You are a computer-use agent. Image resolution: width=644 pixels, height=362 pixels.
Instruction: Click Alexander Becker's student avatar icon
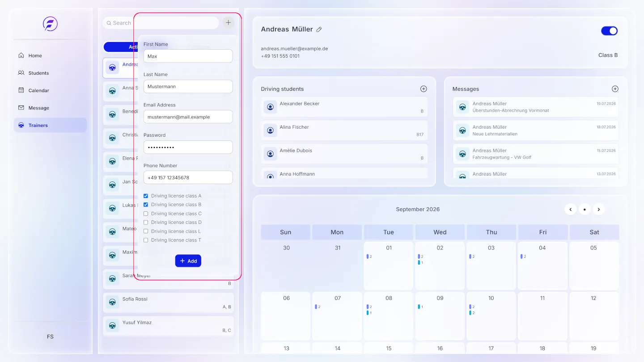click(x=270, y=107)
